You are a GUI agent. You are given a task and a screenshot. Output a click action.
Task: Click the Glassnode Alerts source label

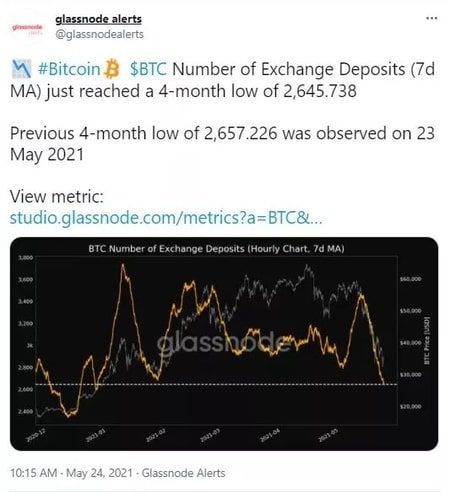coord(184,473)
